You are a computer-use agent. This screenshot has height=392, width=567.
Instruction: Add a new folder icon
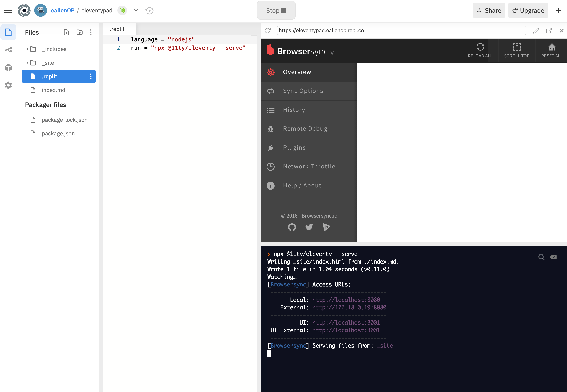point(80,32)
